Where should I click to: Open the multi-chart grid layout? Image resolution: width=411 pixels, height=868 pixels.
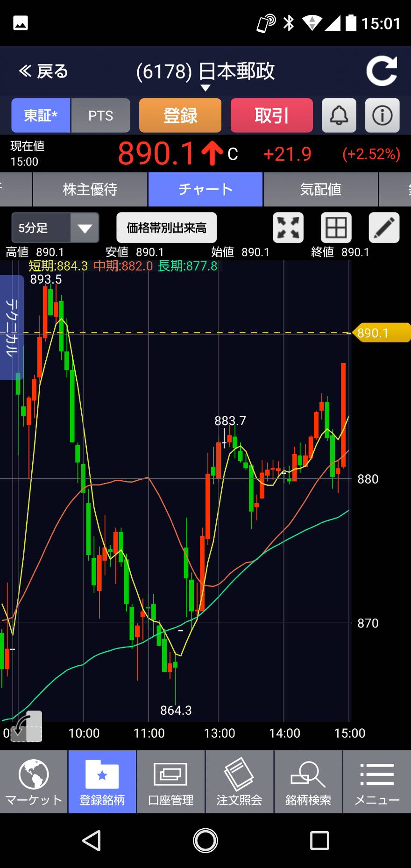click(336, 228)
